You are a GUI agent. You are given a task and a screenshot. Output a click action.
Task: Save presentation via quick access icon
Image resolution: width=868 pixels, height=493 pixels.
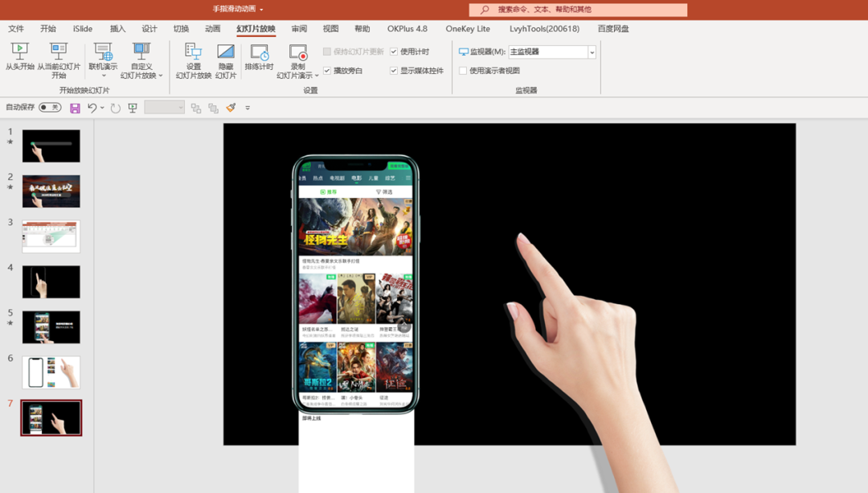(x=75, y=108)
